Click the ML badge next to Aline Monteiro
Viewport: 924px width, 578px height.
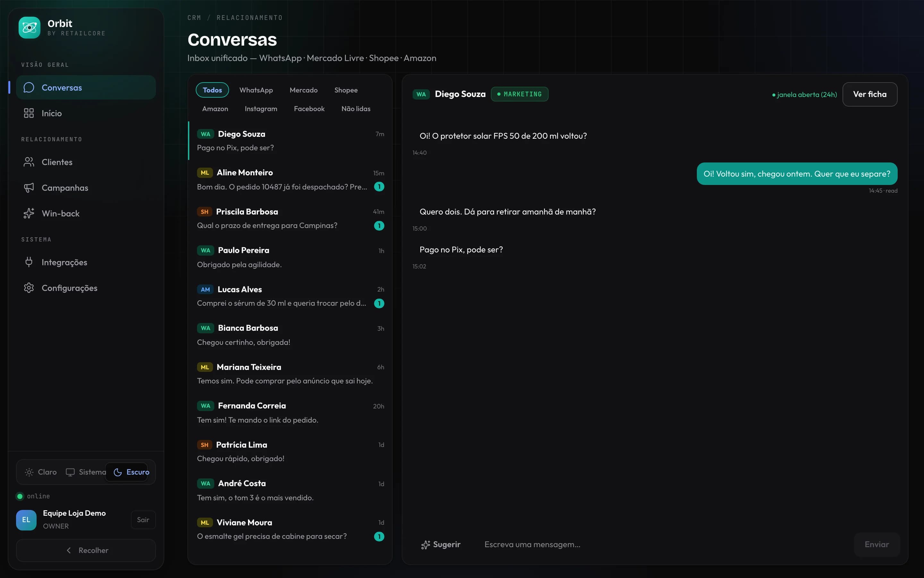(205, 173)
